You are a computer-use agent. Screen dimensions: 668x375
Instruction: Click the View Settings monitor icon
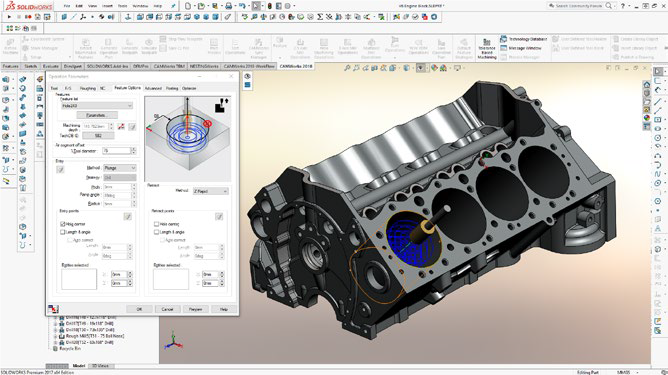coord(457,68)
